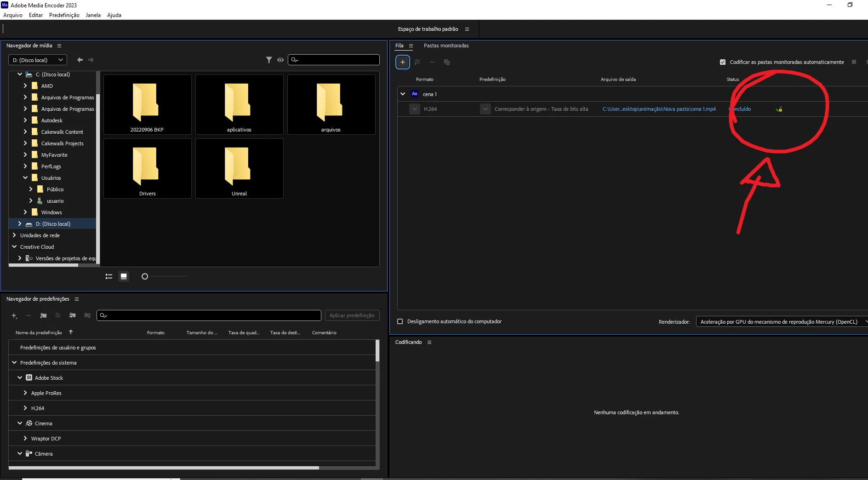
Task: Click the filter icon in media browser
Action: point(269,60)
